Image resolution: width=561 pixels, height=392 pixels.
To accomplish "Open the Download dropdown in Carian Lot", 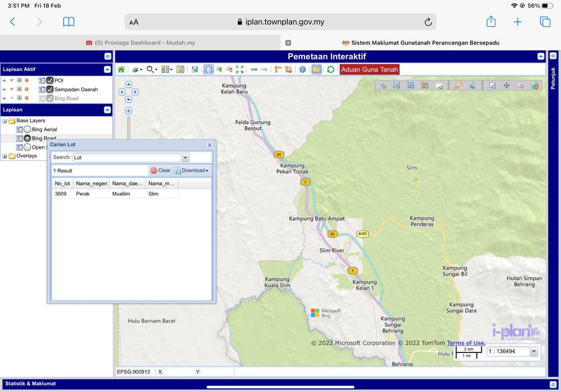I will pyautogui.click(x=191, y=171).
